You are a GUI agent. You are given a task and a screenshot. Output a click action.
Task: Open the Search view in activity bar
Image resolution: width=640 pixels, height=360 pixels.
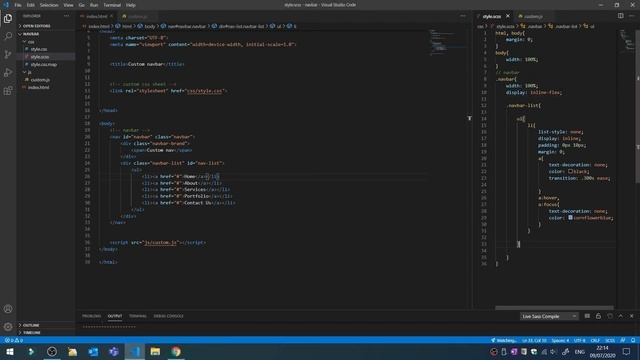pos(8,36)
